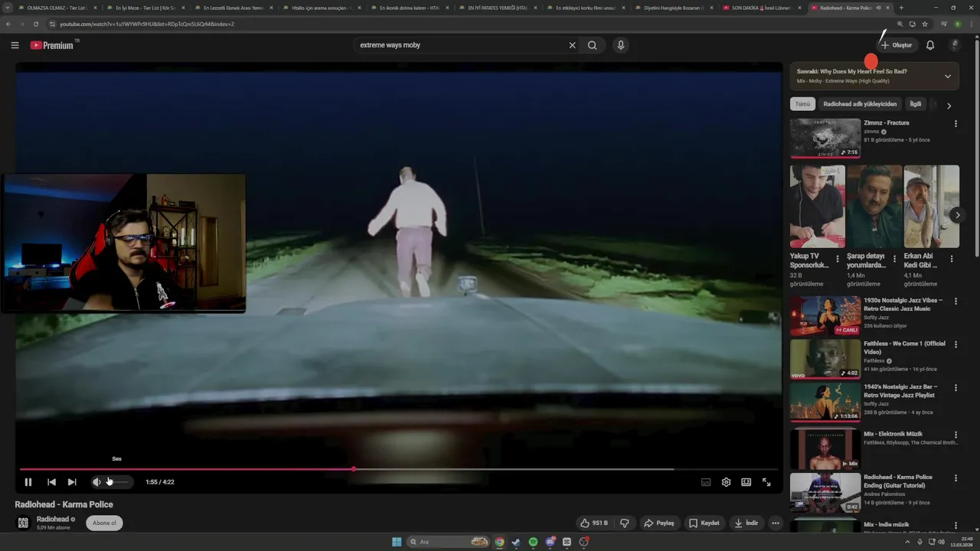The width and height of the screenshot is (980, 551).
Task: Switch to Chrome in the taskbar
Action: pyautogui.click(x=499, y=542)
